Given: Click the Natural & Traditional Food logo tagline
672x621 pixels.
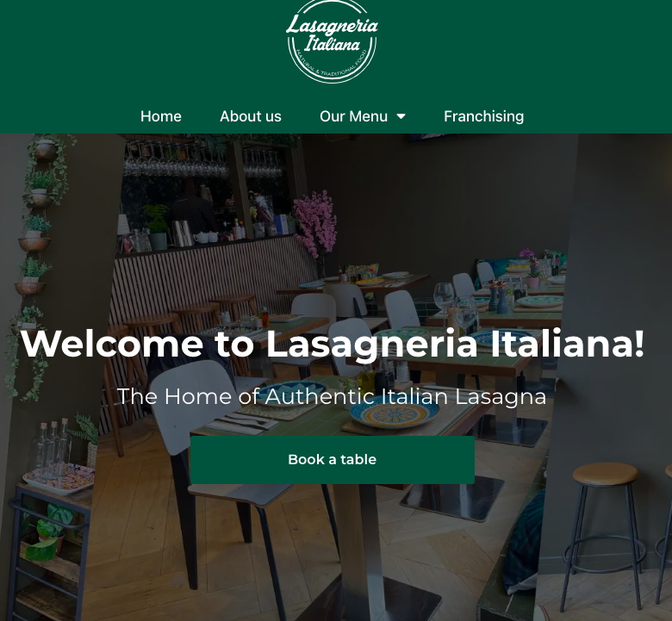Looking at the screenshot, I should (x=333, y=66).
